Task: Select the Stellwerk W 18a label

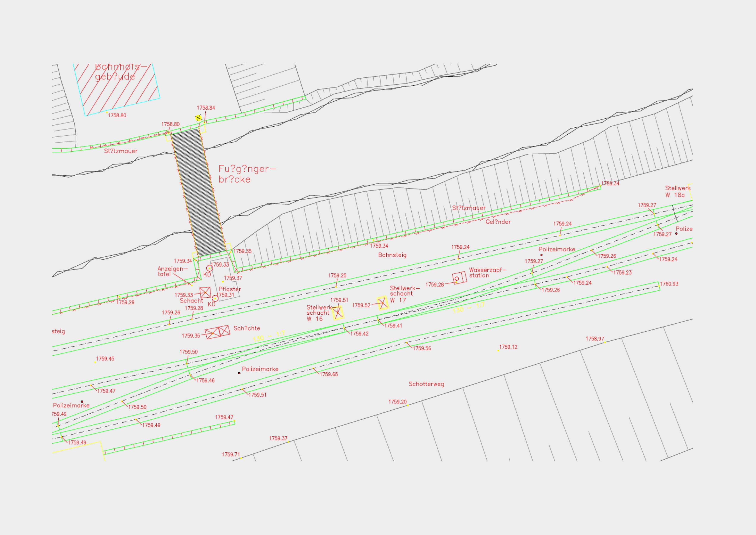Action: point(677,191)
